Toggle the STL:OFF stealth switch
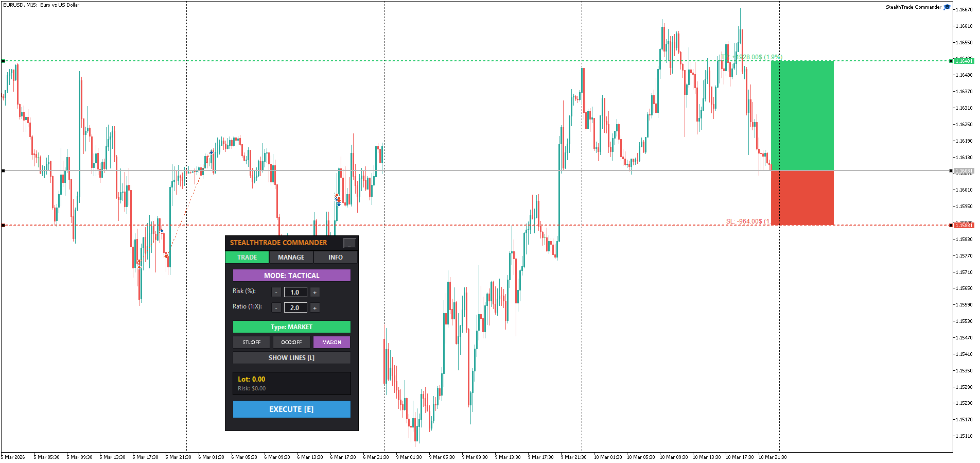 (x=252, y=342)
